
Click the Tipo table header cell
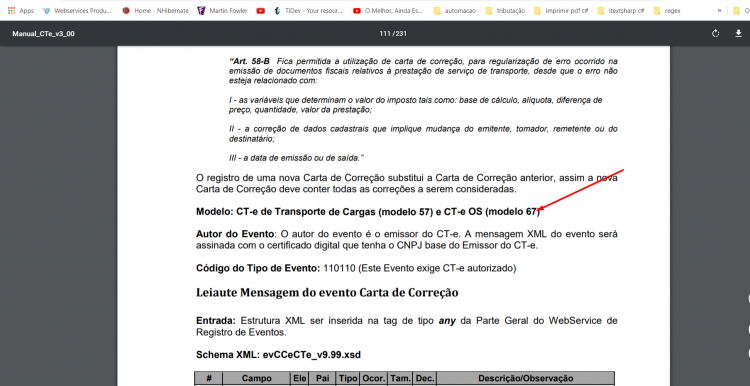pos(348,378)
